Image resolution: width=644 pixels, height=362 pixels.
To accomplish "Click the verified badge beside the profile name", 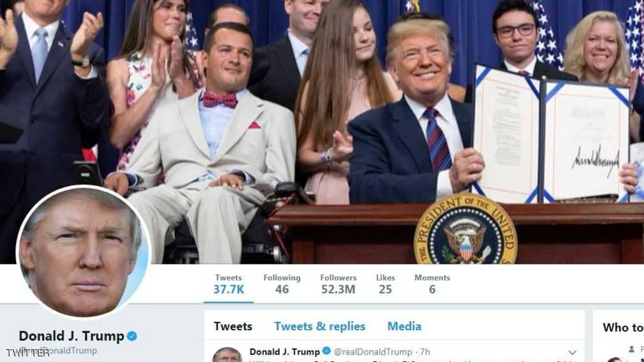I will [132, 336].
